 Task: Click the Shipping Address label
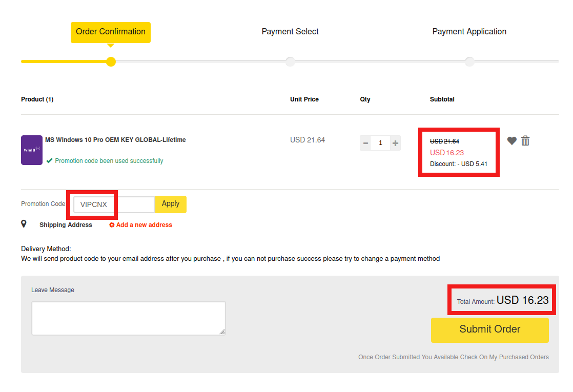[x=66, y=225]
